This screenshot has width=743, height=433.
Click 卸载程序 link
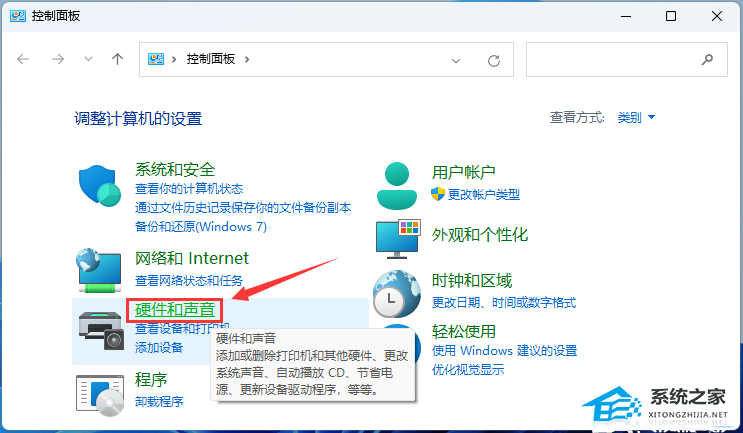coord(159,402)
